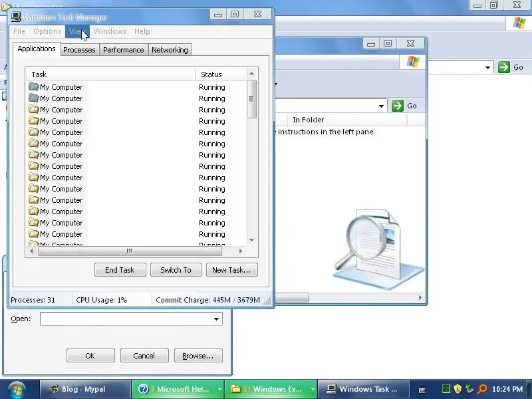Click the Commit Charge status text
Screen dimensions: 532x399
(x=207, y=300)
